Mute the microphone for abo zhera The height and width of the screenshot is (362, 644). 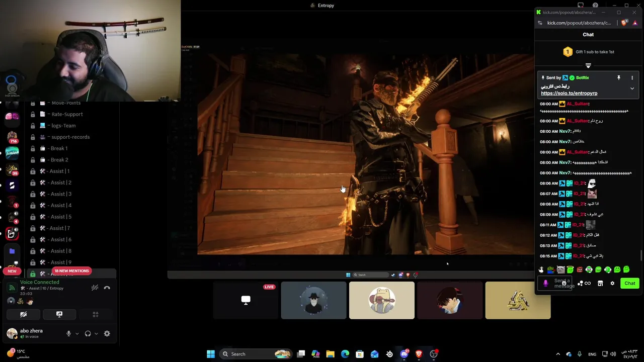(x=69, y=333)
